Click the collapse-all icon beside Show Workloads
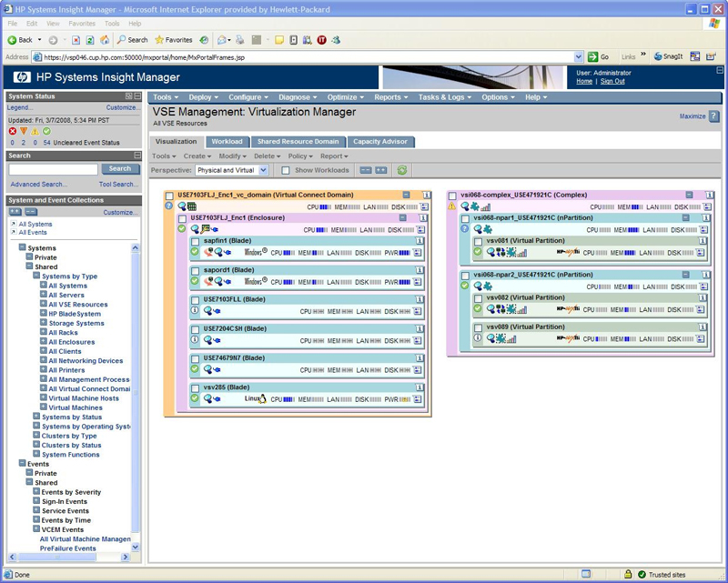Image resolution: width=728 pixels, height=583 pixels. click(x=366, y=170)
